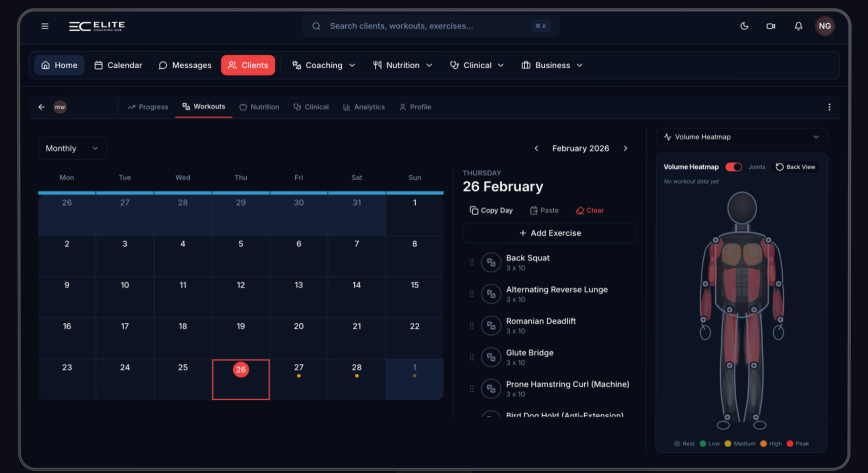
Task: Open the three-dot overflow menu on client bar
Action: [x=830, y=107]
